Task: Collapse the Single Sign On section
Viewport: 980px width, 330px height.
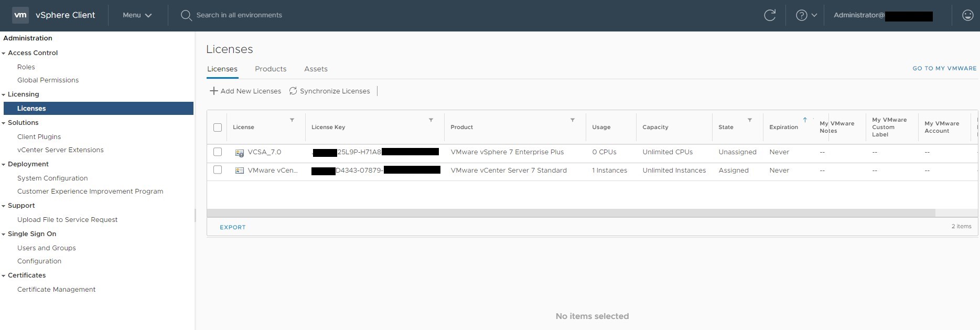Action: tap(4, 235)
